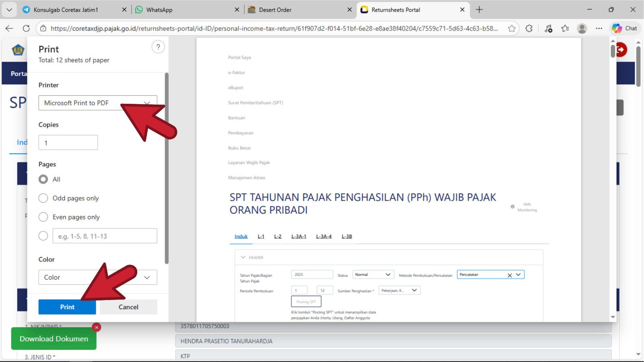The height and width of the screenshot is (362, 644).
Task: Open the tab search chevron in title bar
Action: coord(9,10)
